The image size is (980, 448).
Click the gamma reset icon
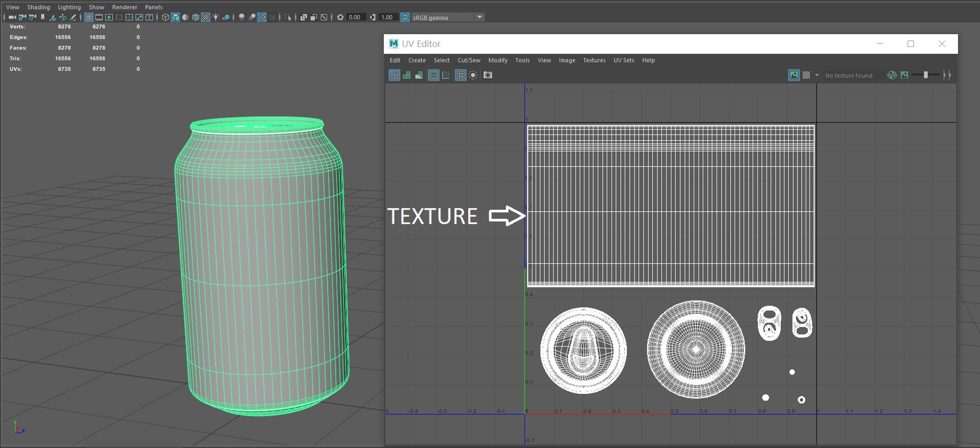(373, 17)
